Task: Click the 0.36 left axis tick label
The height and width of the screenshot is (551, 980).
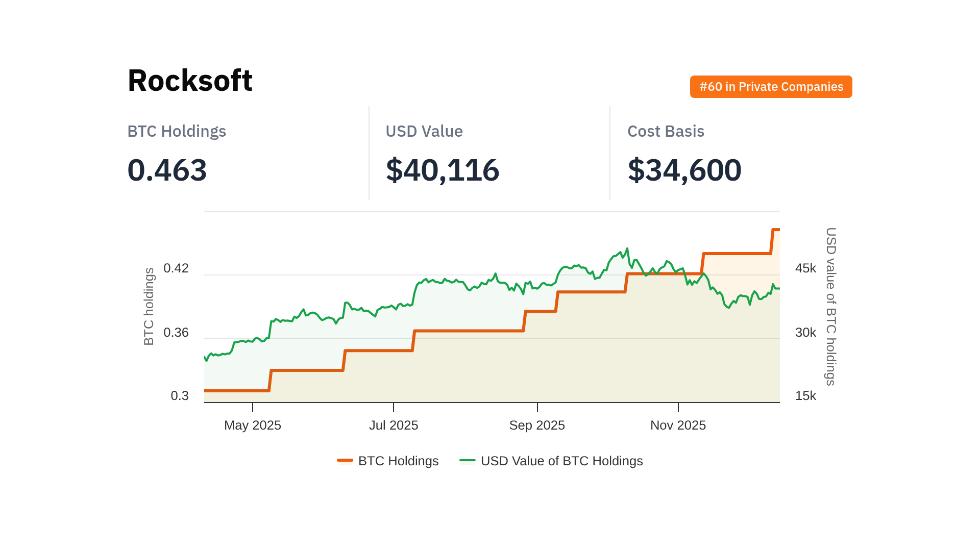Action: pos(176,333)
